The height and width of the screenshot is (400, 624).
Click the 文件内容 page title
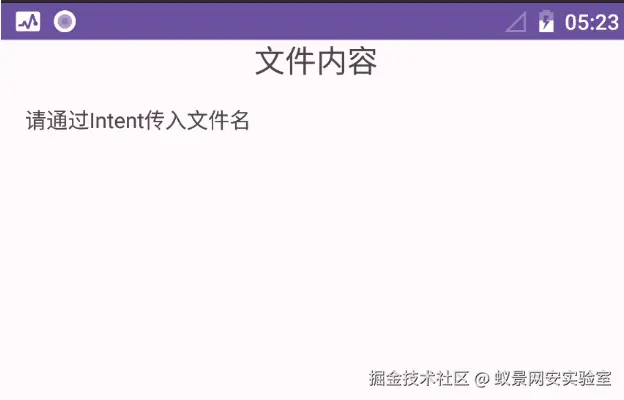click(316, 62)
